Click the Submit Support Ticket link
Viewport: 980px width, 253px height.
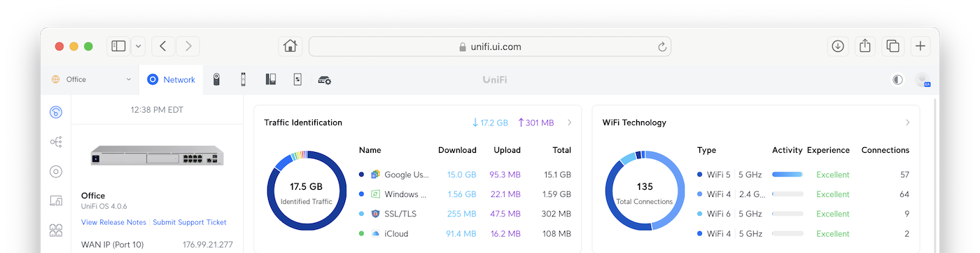(x=190, y=222)
